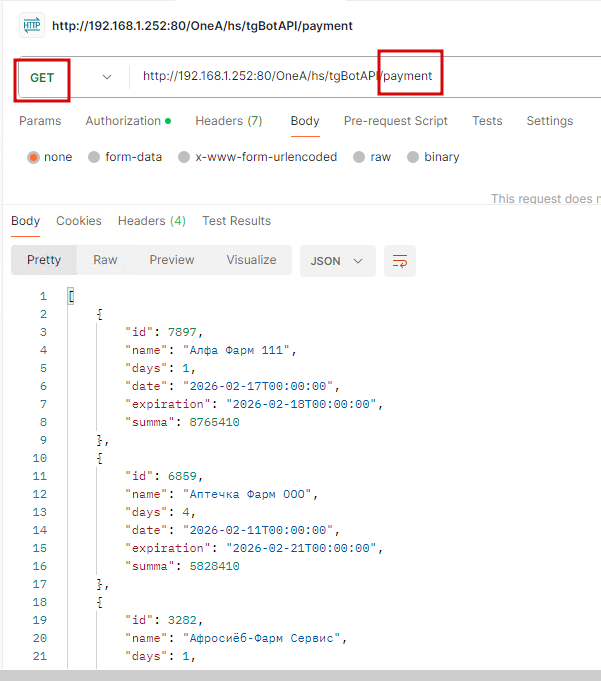
Task: Click the name "Аптечка Фарм ООО" value
Action: pyautogui.click(x=247, y=494)
